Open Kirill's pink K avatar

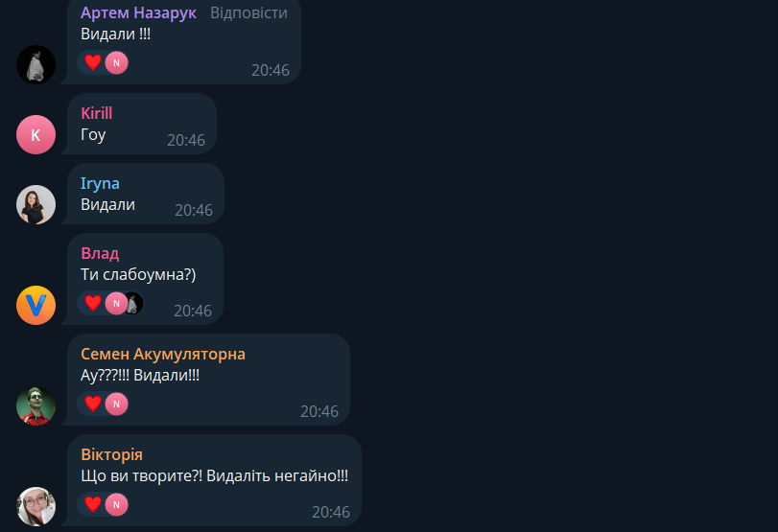(x=35, y=135)
